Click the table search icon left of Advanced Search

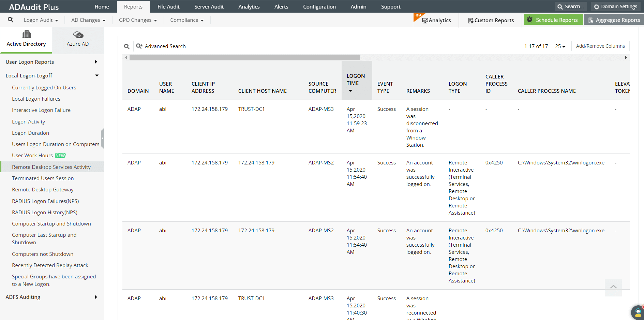[127, 46]
